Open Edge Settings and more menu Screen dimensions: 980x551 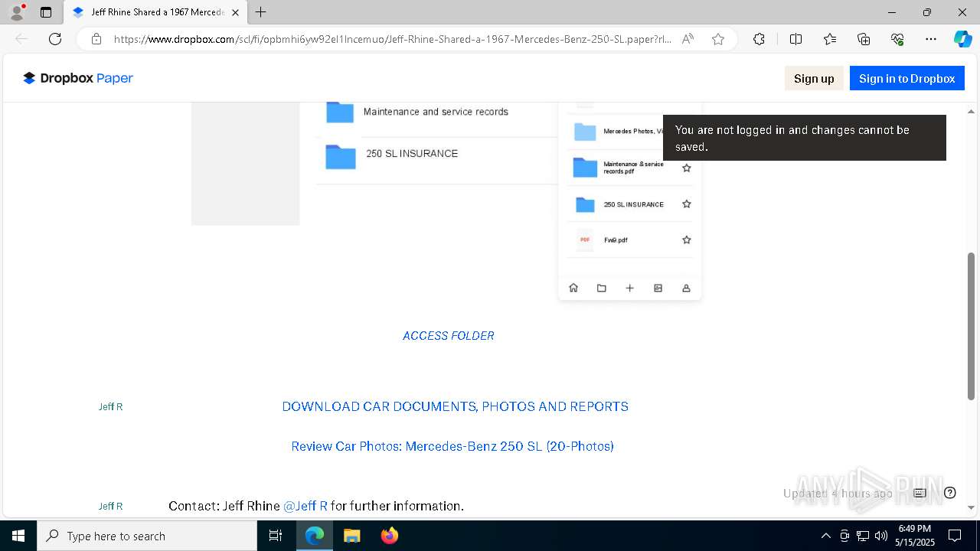coord(931,39)
